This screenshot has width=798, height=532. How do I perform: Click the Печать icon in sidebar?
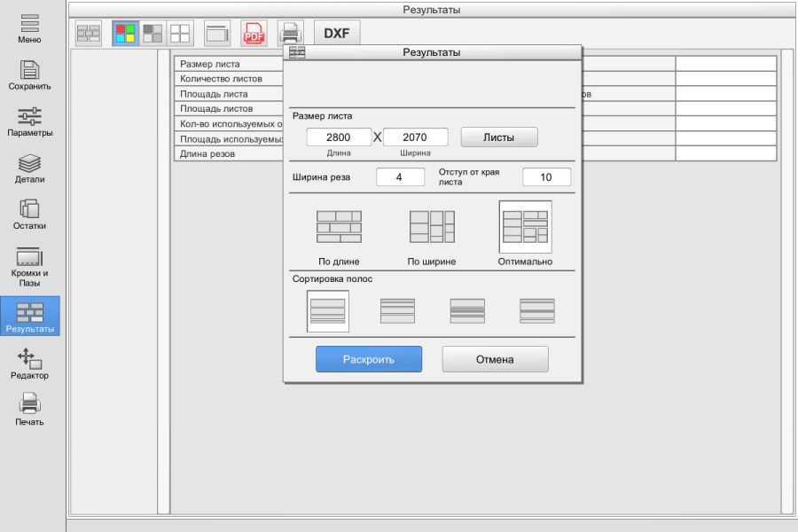coord(29,403)
